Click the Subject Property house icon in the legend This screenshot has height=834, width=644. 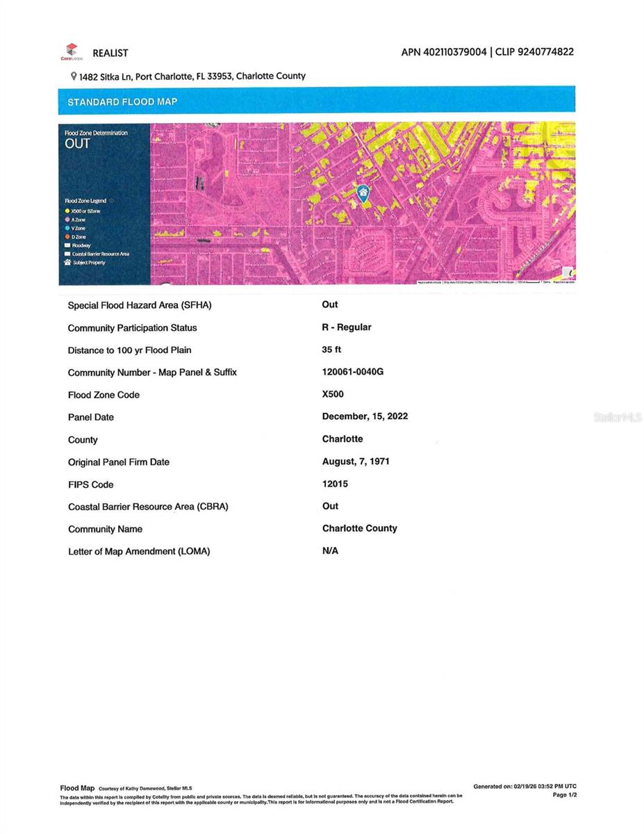(x=67, y=263)
